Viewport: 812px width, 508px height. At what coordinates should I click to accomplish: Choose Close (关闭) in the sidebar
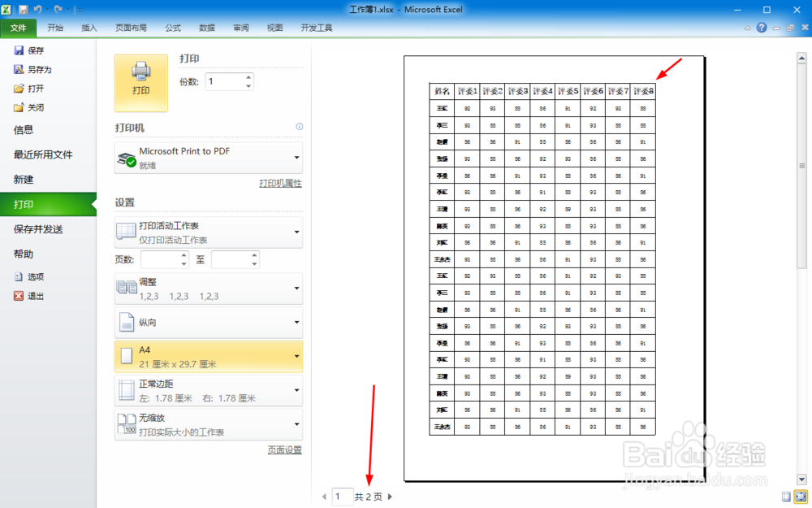pyautogui.click(x=29, y=108)
